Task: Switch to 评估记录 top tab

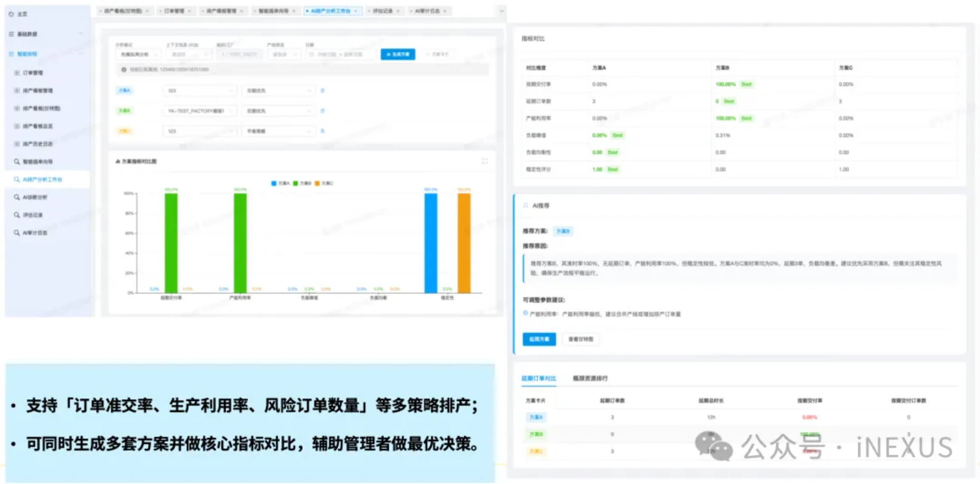Action: [x=383, y=11]
